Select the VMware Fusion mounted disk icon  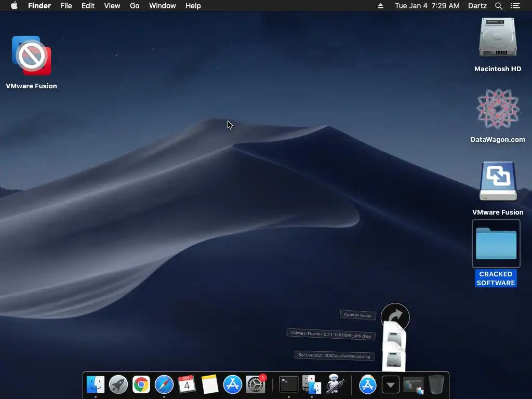pos(498,181)
